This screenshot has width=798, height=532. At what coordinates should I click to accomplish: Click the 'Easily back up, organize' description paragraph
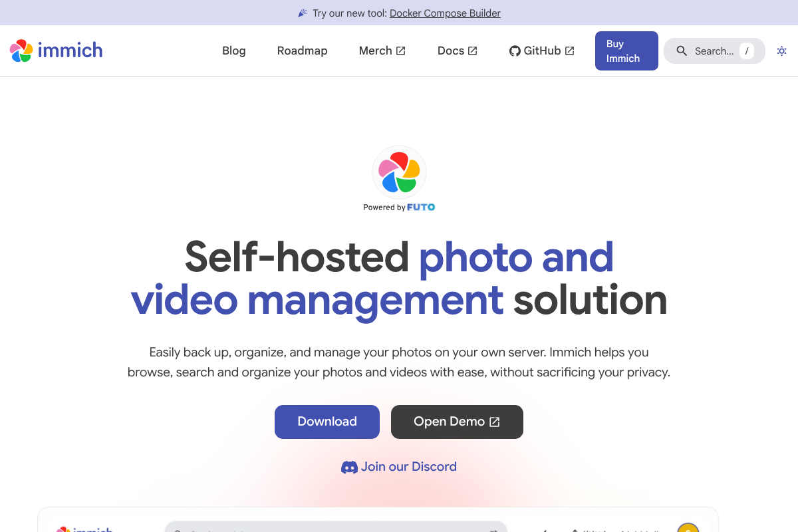[x=399, y=362]
